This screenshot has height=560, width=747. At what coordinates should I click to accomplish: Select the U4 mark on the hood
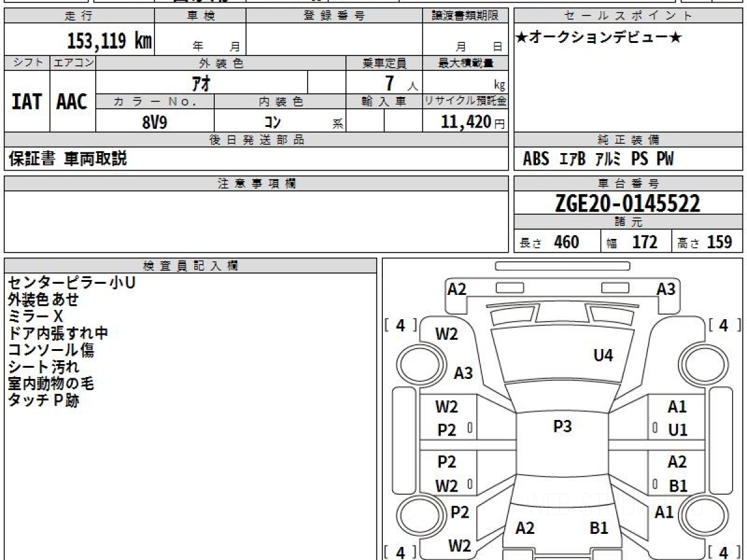point(603,355)
